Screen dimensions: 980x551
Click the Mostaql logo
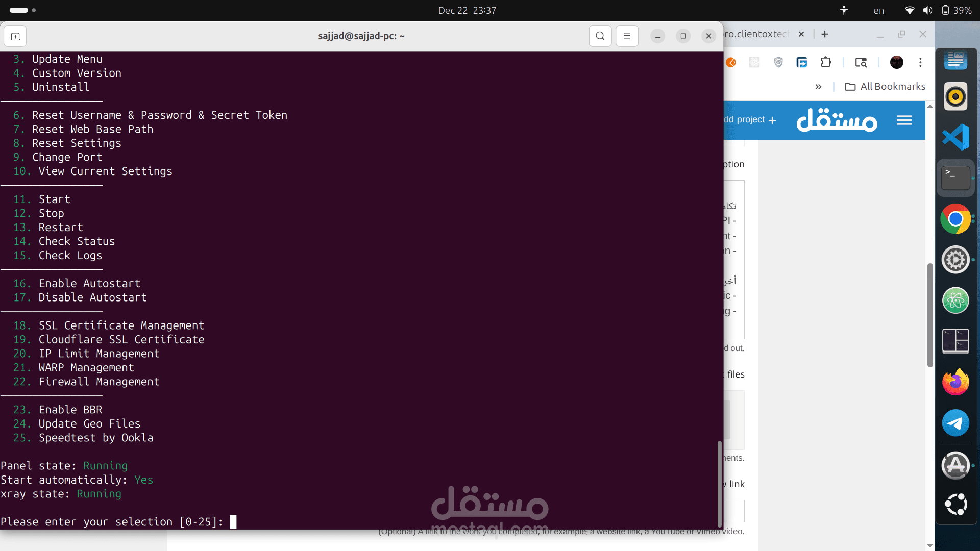[x=837, y=120]
